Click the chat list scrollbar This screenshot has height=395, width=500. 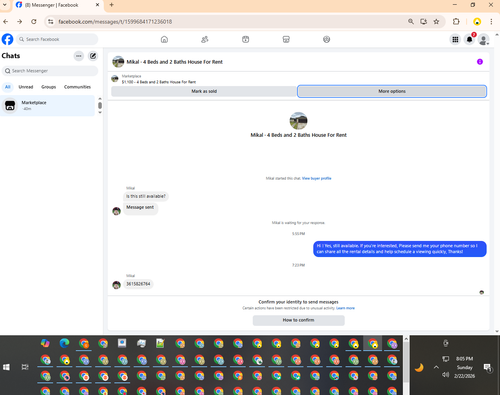[100, 106]
